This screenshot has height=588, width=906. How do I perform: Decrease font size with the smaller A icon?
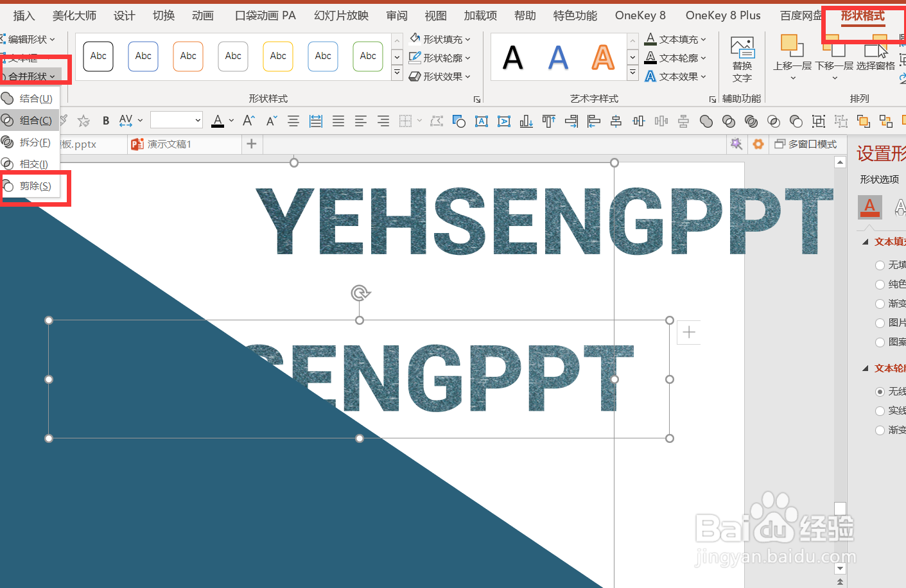point(272,121)
